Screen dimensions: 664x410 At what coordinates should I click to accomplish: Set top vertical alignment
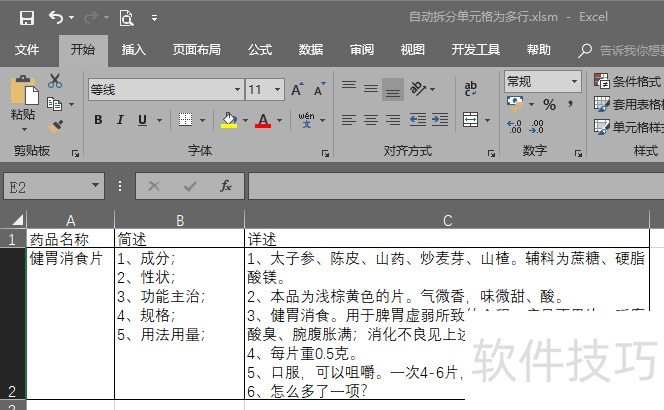349,86
